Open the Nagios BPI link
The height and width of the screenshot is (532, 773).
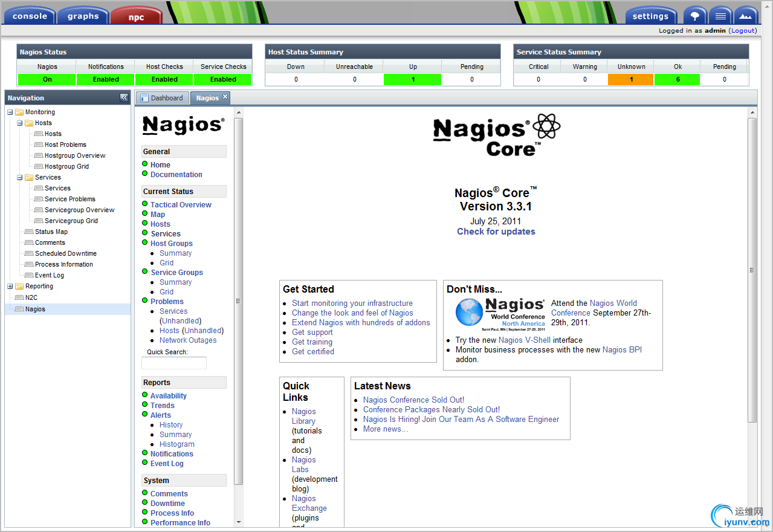pyautogui.click(x=622, y=350)
